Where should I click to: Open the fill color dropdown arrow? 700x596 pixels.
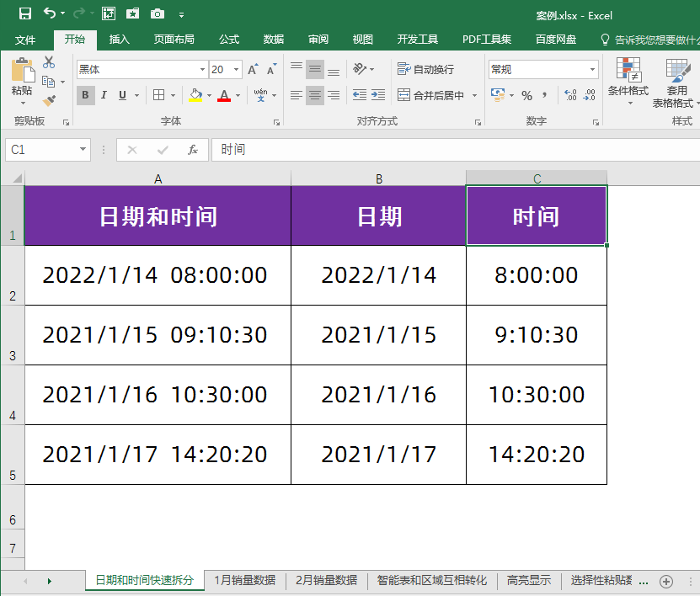point(209,95)
